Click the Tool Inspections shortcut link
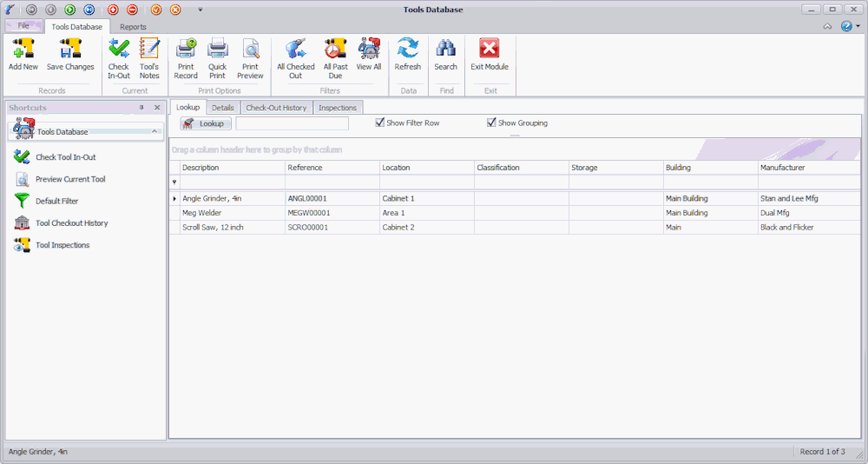868x464 pixels. (x=62, y=245)
